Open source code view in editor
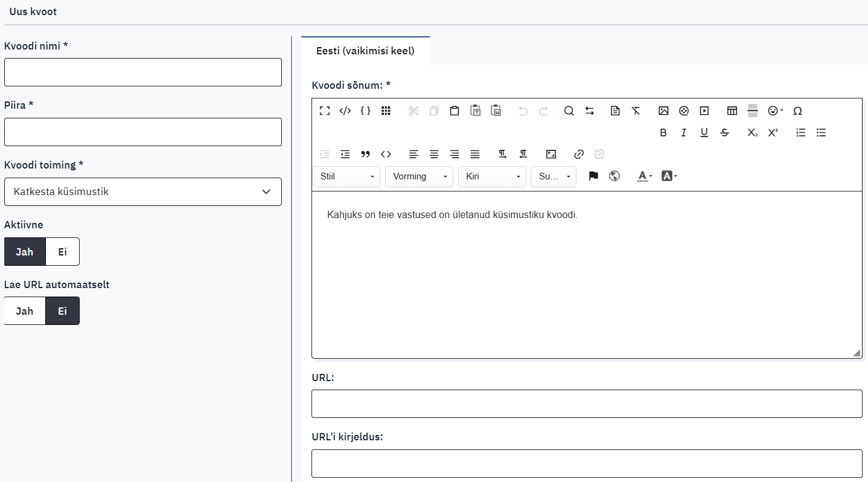 pos(345,111)
